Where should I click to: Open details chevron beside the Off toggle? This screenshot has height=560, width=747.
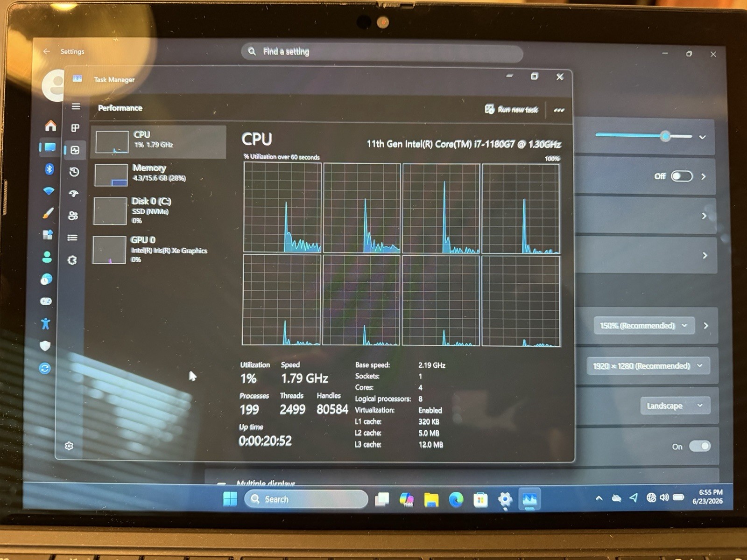[x=704, y=176]
